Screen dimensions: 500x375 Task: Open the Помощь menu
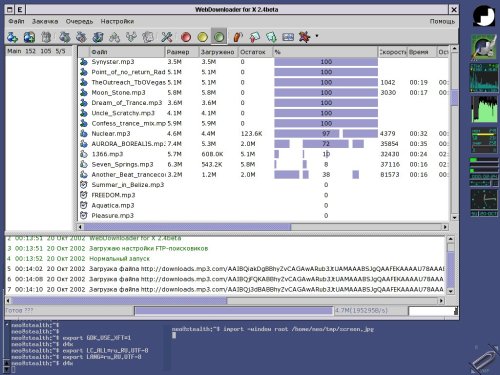[442, 21]
